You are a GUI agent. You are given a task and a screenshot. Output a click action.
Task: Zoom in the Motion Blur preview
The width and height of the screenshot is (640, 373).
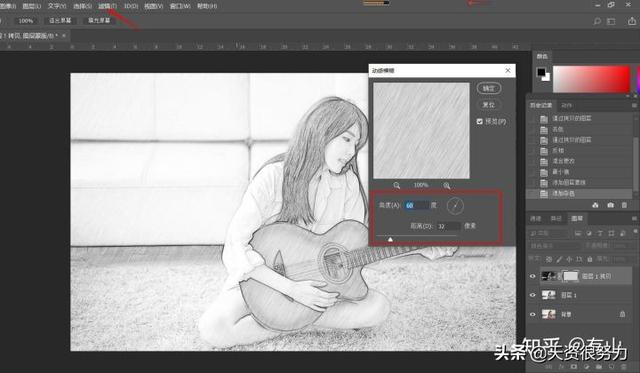447,186
